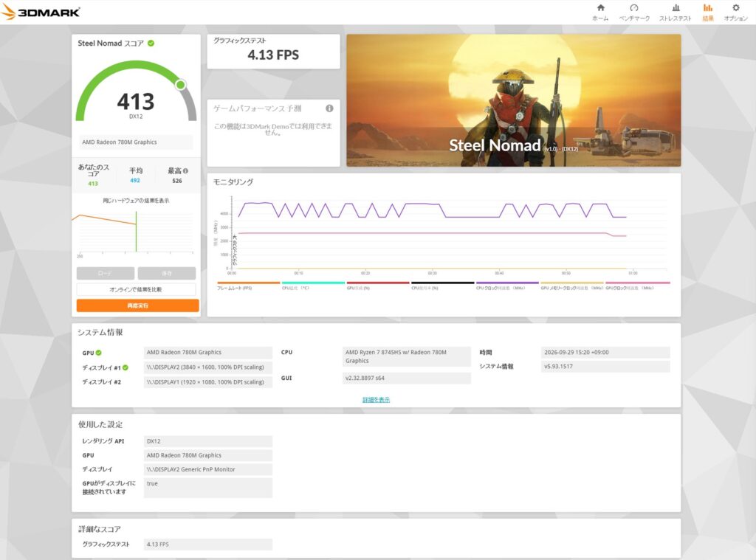Switch to the 結果 (Results) tab
Viewport: 756px width, 560px height.
click(x=707, y=13)
